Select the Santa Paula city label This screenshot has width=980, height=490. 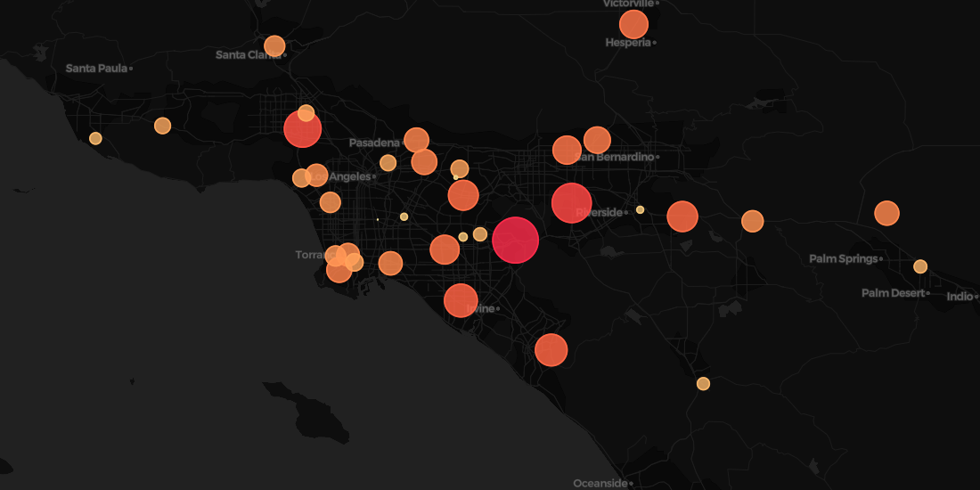point(96,68)
